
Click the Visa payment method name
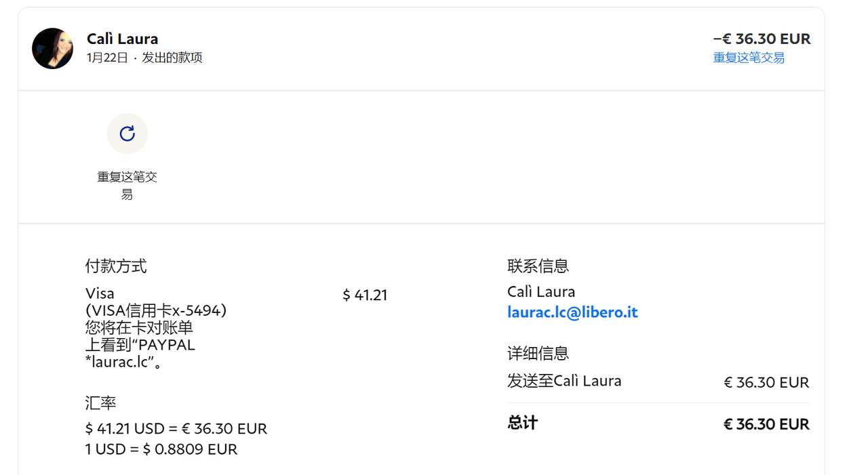tap(100, 293)
